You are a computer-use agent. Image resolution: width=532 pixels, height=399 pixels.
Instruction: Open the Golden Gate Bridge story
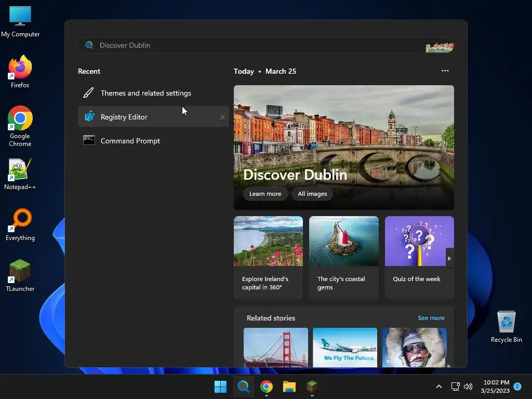click(x=276, y=348)
